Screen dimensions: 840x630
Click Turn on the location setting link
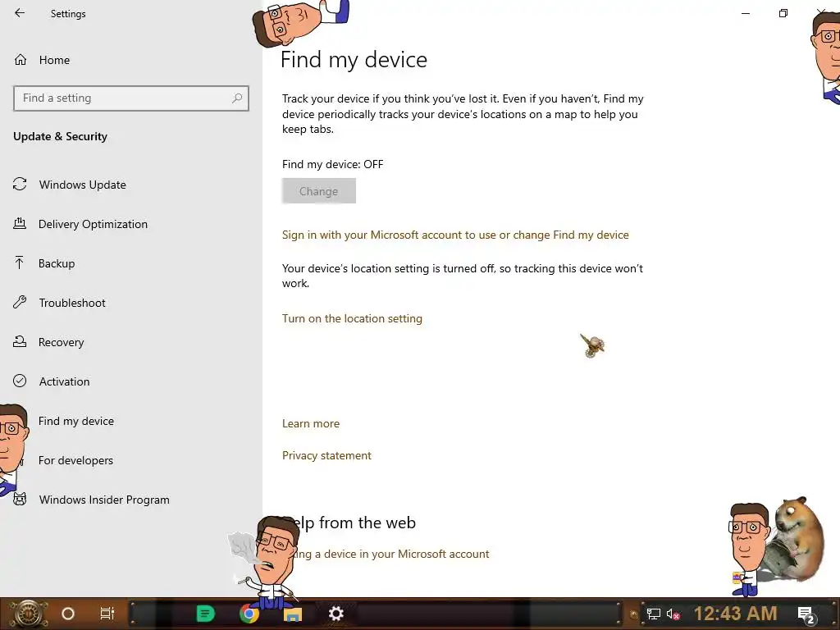tap(352, 318)
